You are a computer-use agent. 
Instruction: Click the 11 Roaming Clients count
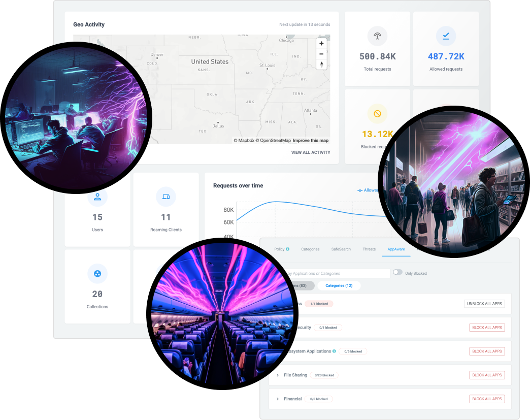click(x=165, y=217)
